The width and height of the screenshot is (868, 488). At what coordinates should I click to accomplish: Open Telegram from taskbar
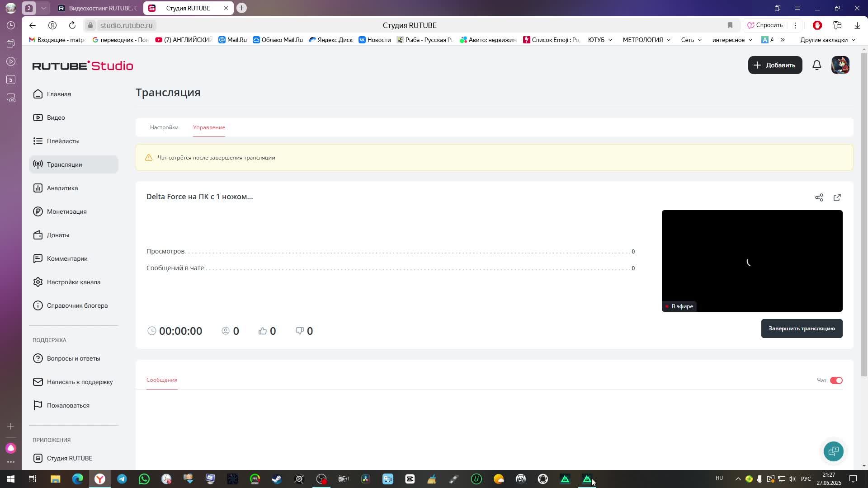coord(122,479)
